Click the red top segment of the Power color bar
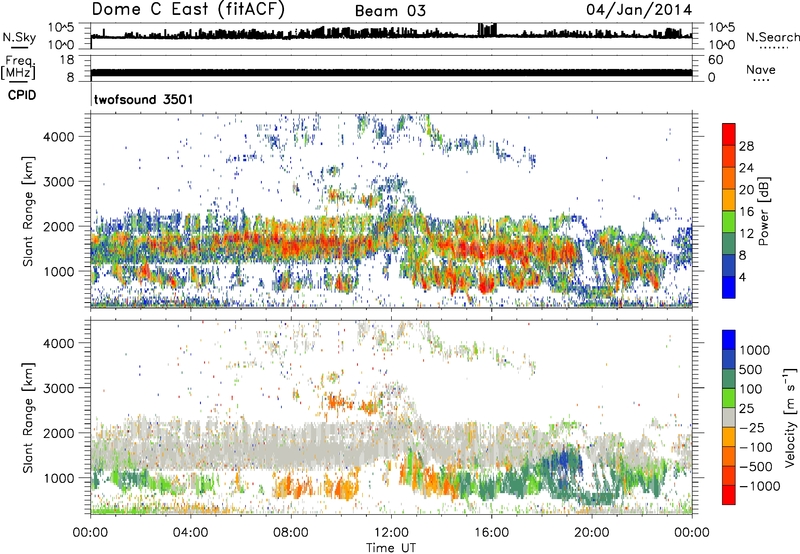This screenshot has width=800, height=554. coord(729,133)
